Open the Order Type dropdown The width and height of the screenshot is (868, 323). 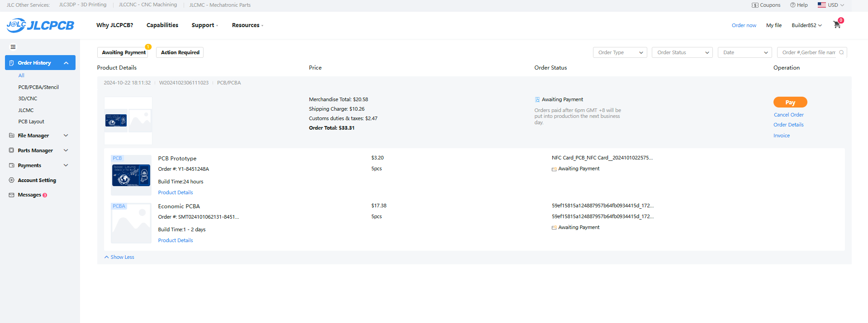[x=620, y=52]
